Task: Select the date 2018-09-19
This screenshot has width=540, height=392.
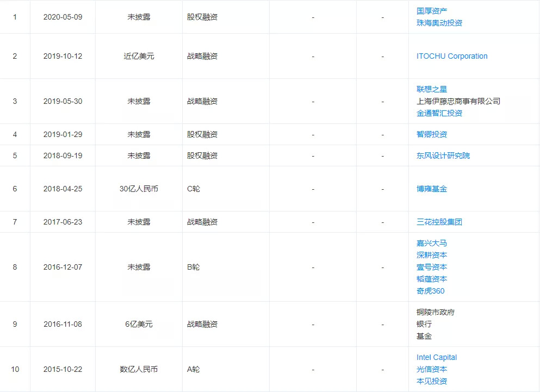Action: 63,155
